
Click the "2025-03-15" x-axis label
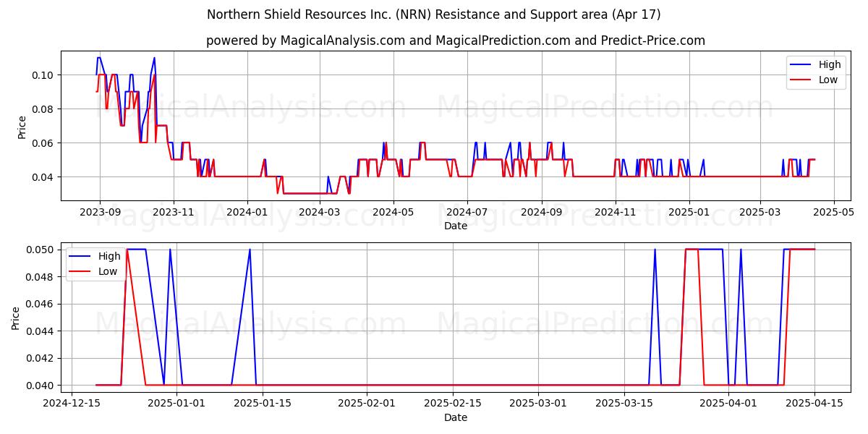tap(624, 404)
